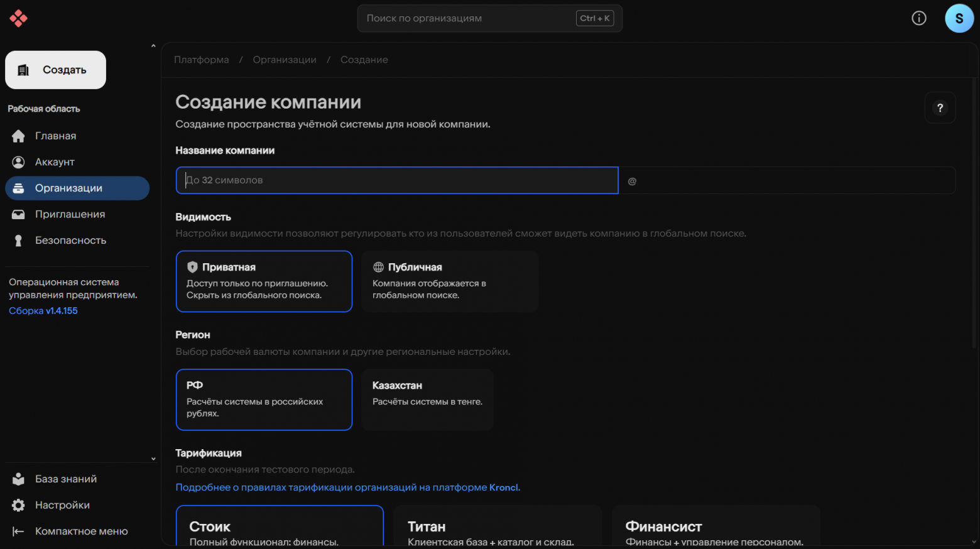
Task: Go to Платформа breadcrumb
Action: coord(201,60)
